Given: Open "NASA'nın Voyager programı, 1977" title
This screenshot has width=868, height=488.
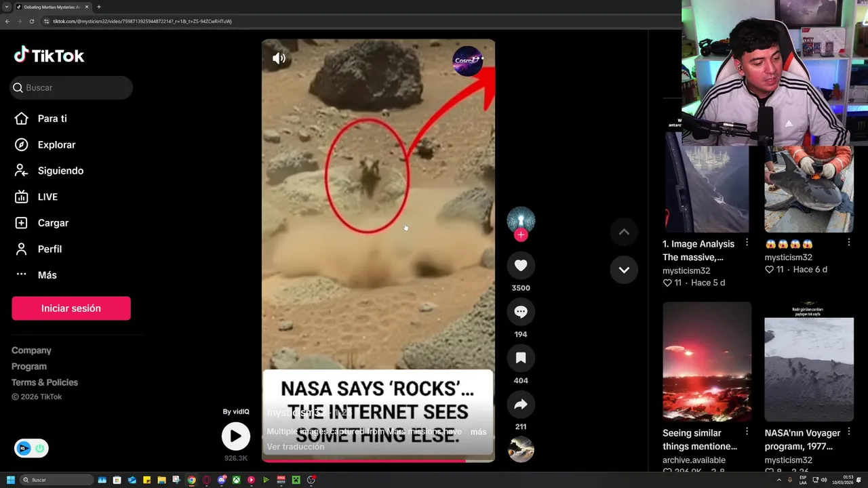Looking at the screenshot, I should (802, 440).
